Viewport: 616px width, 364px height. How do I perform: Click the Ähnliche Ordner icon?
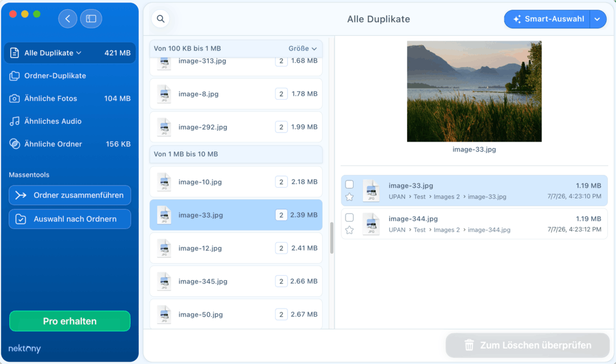[x=15, y=144]
